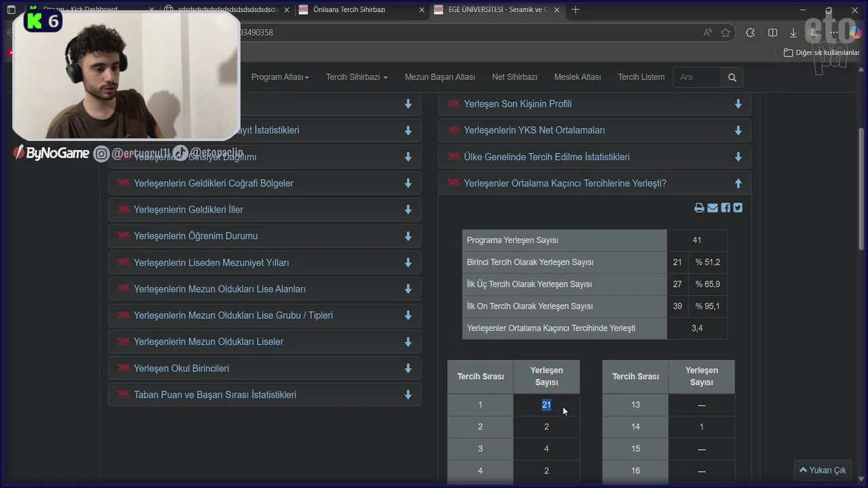Expand Yerleşenlerin Öğrenim Durumu arrow
The height and width of the screenshot is (488, 868).
(x=408, y=237)
